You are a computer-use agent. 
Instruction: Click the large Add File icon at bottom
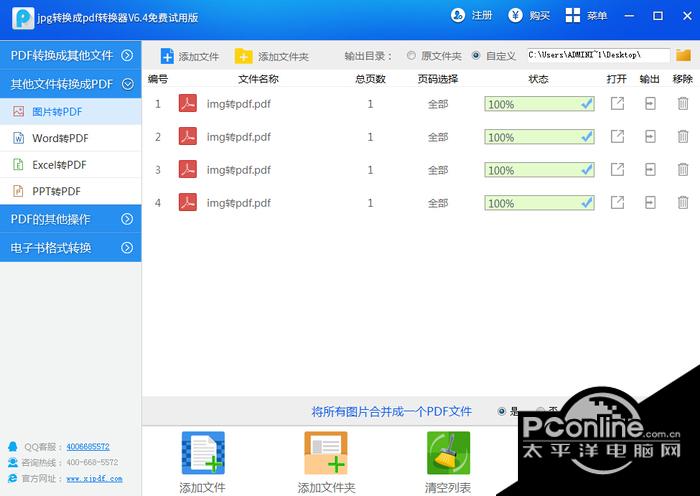(203, 453)
